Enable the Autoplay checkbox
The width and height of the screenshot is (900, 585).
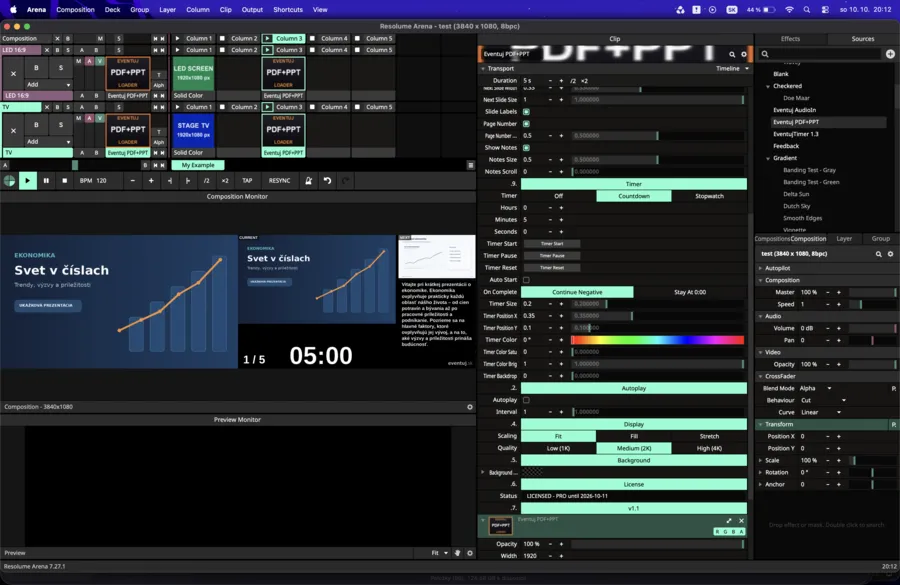tap(526, 400)
